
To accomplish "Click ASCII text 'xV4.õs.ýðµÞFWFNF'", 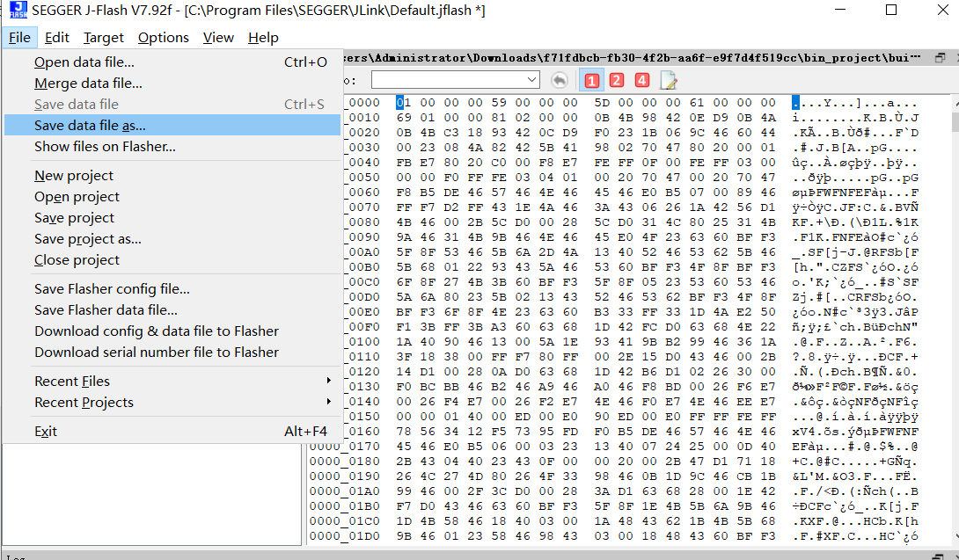I will tap(855, 432).
